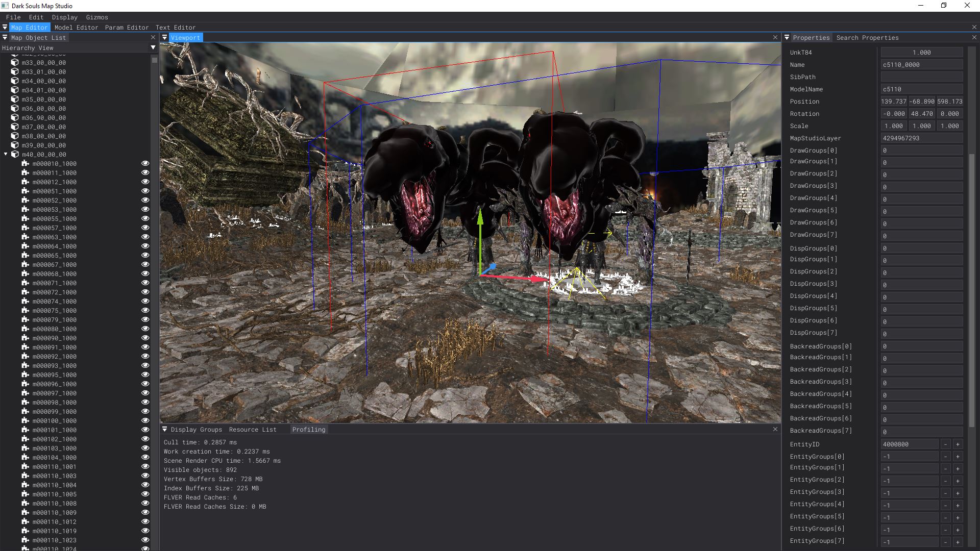Hide map piece m000010_1000 via its eye icon
The width and height of the screenshot is (980, 551).
145,164
